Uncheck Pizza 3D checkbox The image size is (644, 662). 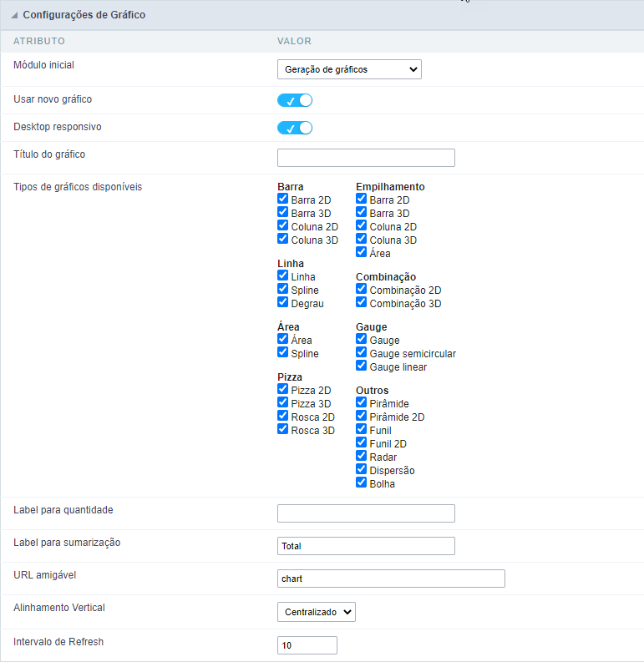(282, 402)
